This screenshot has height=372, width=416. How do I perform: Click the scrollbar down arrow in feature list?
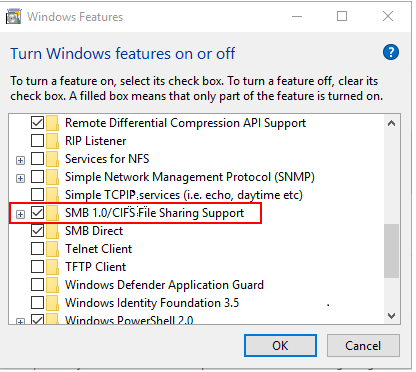tap(392, 316)
